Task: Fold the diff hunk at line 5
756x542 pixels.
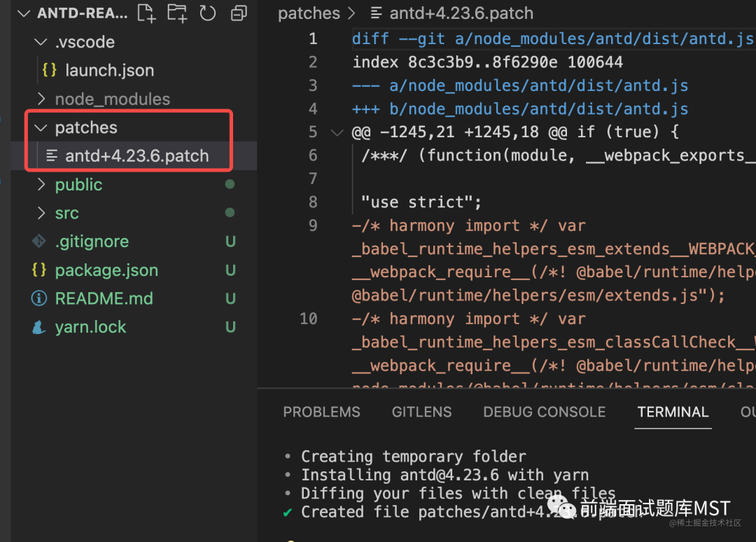Action: point(337,132)
